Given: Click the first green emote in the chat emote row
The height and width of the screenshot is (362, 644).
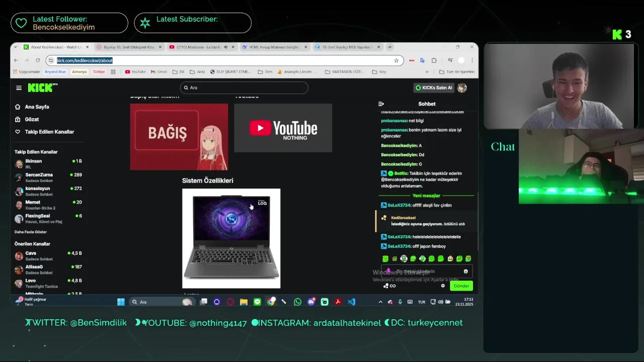Looking at the screenshot, I should [x=385, y=258].
